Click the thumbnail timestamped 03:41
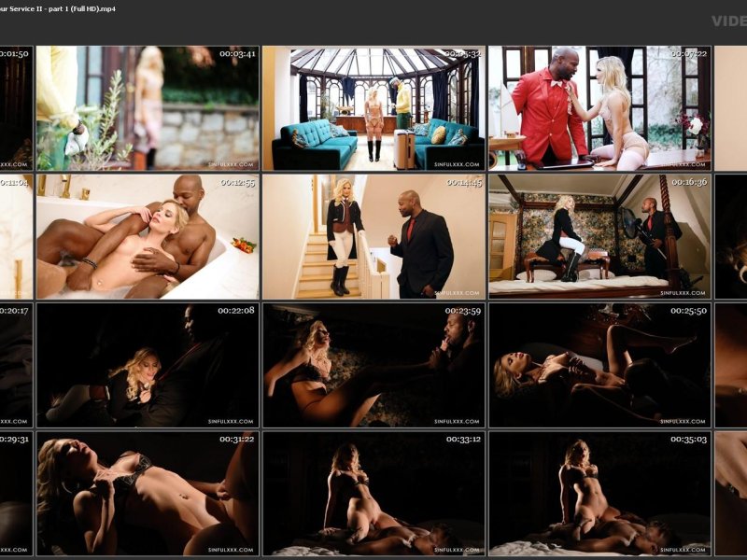The image size is (747, 560). 148,108
